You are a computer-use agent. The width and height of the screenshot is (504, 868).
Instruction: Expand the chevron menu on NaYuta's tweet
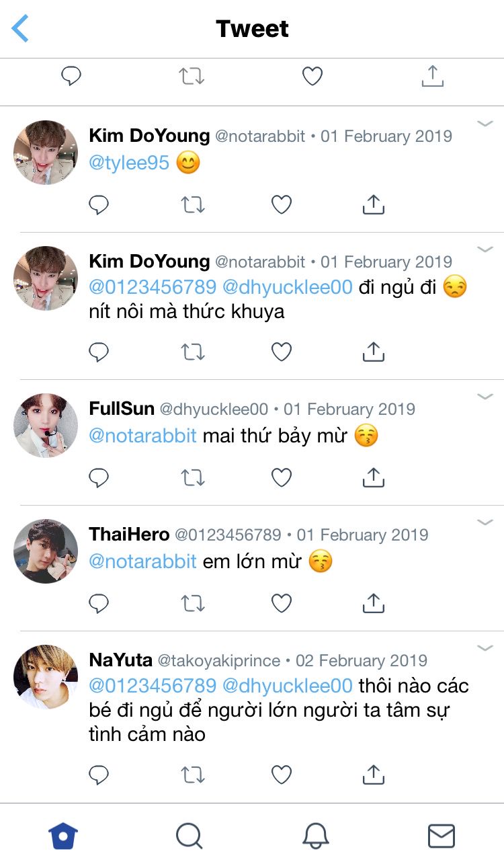(x=485, y=648)
